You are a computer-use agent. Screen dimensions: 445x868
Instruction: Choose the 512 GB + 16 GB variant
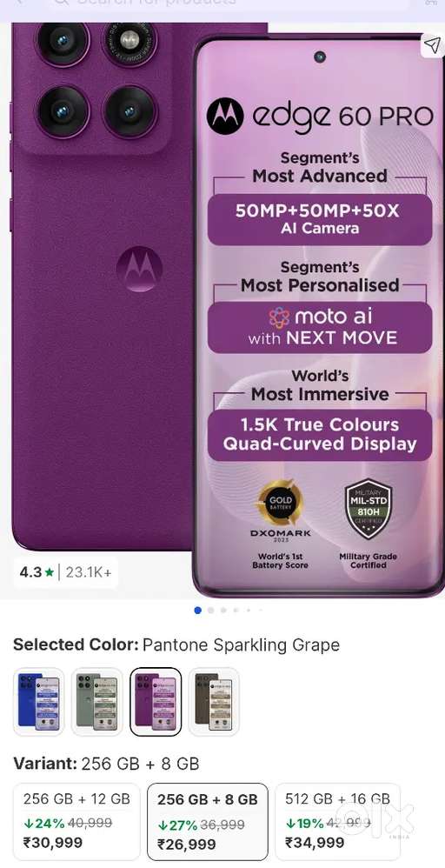337,821
